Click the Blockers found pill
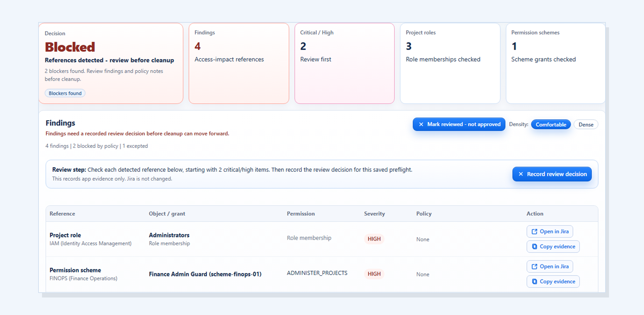 click(65, 93)
